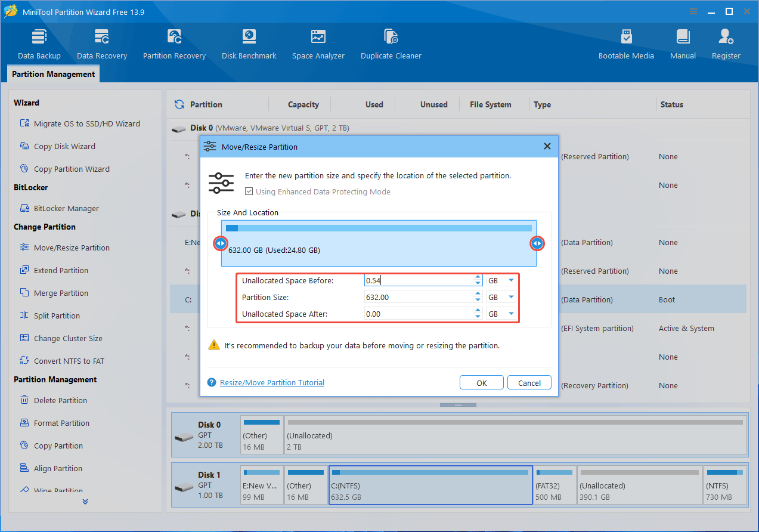Switch to the Partition Management tab
The width and height of the screenshot is (759, 532).
[x=54, y=74]
